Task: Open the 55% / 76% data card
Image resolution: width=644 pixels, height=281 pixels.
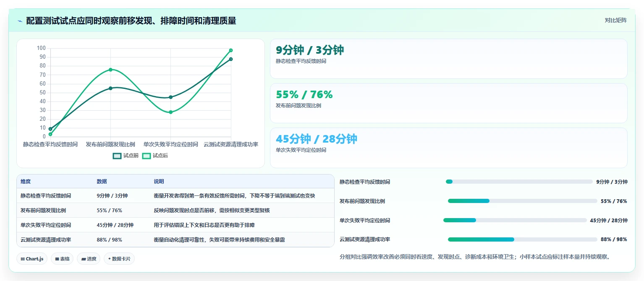Action: click(448, 103)
